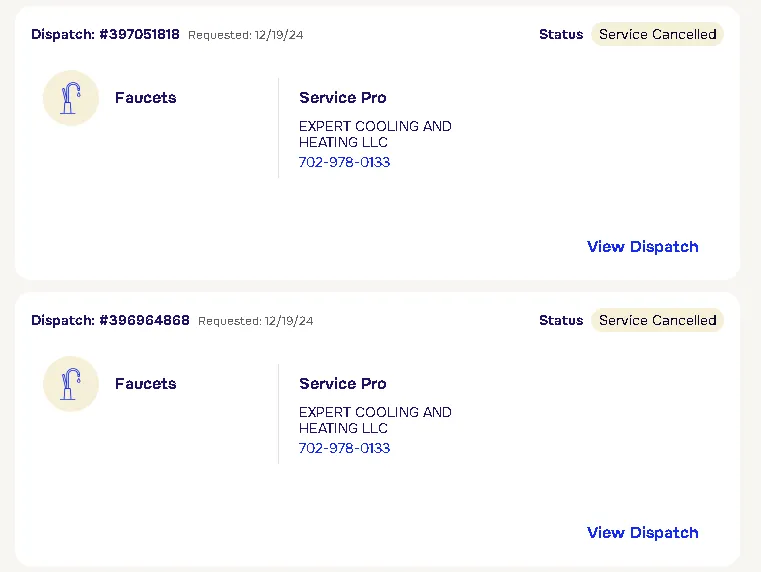Click the Dispatch: #396964868 heading
Screen dimensions: 761x572
[x=110, y=320]
